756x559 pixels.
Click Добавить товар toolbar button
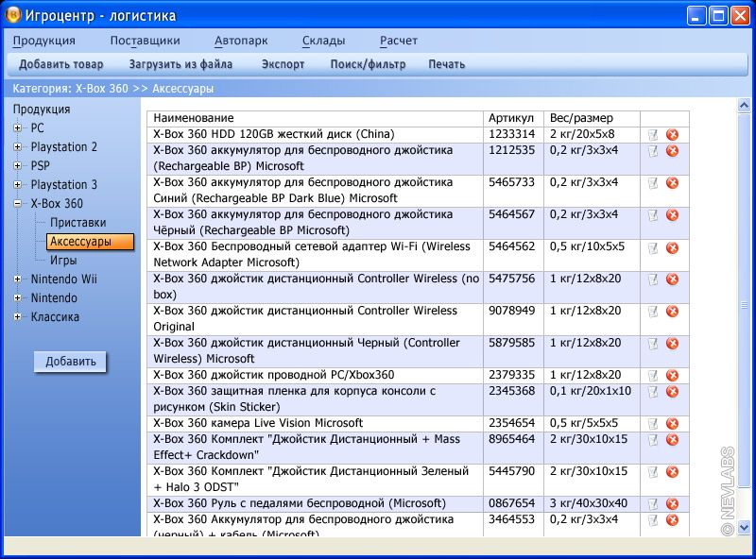61,64
